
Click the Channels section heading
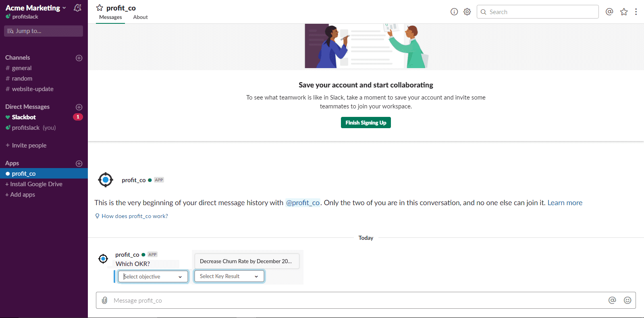pos(18,58)
